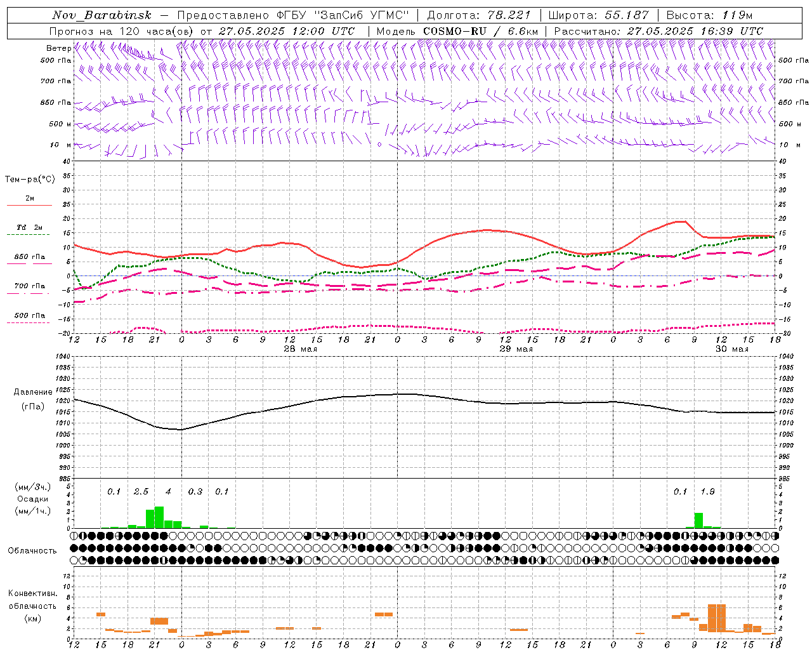Screen dimensions: 812x650
Task: Click the Давление pressure panel label
Action: tap(33, 392)
